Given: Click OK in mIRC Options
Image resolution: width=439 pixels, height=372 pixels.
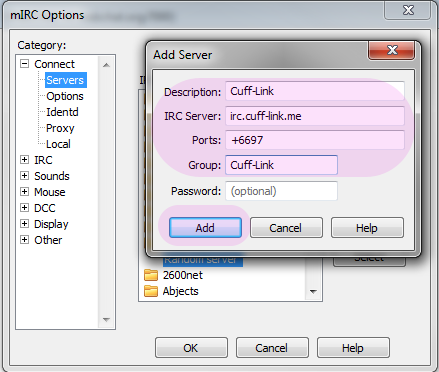Looking at the screenshot, I should 191,348.
